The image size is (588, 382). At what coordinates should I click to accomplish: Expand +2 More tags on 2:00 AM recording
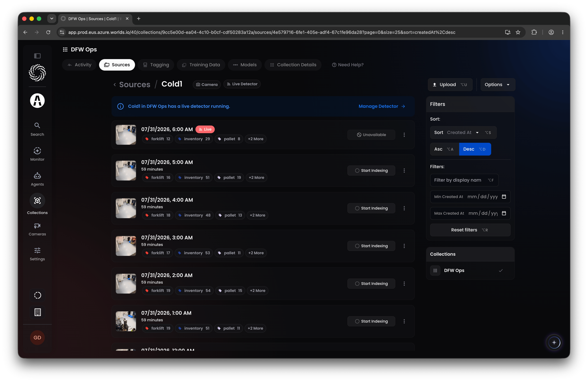257,291
